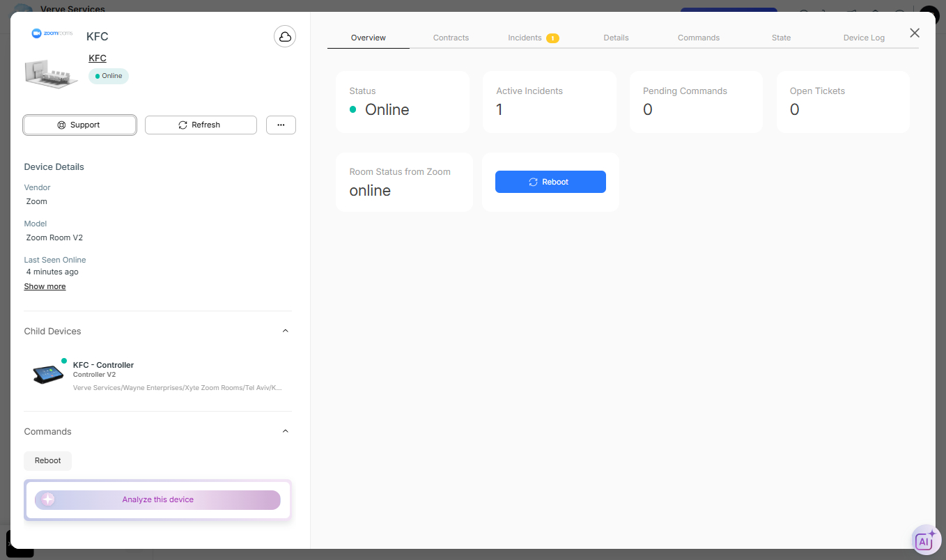
Task: Switch to the Contracts tab
Action: pos(451,38)
